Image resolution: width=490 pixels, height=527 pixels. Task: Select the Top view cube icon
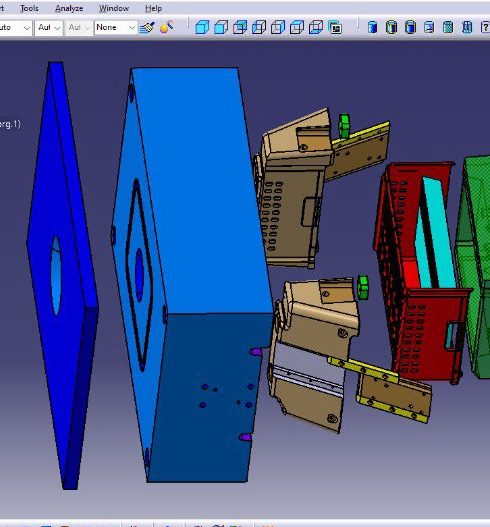coord(297,27)
